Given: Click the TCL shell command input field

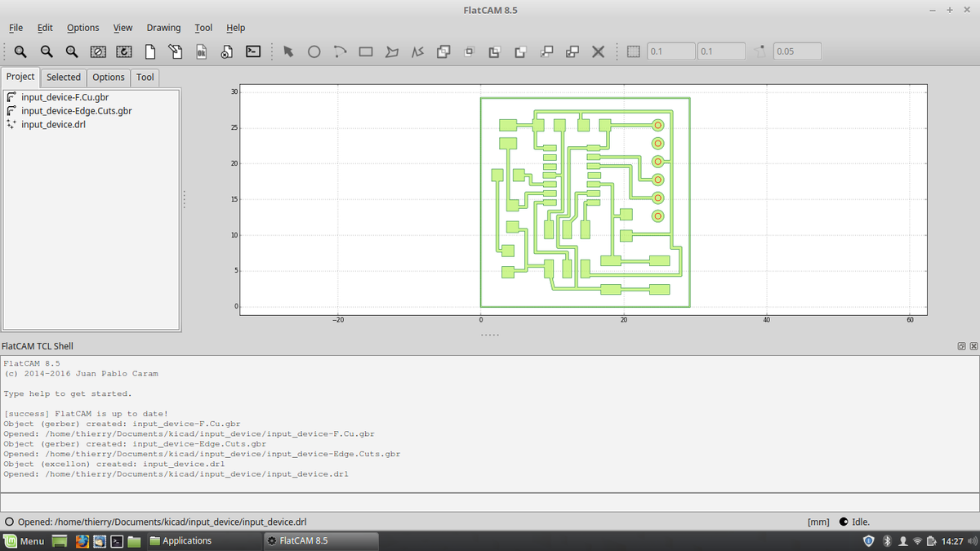Looking at the screenshot, I should [x=489, y=503].
